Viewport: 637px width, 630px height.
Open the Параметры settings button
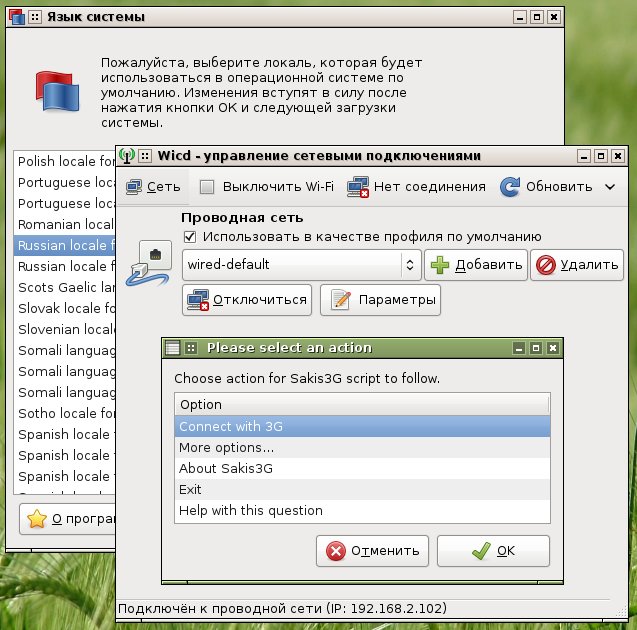tap(380, 300)
